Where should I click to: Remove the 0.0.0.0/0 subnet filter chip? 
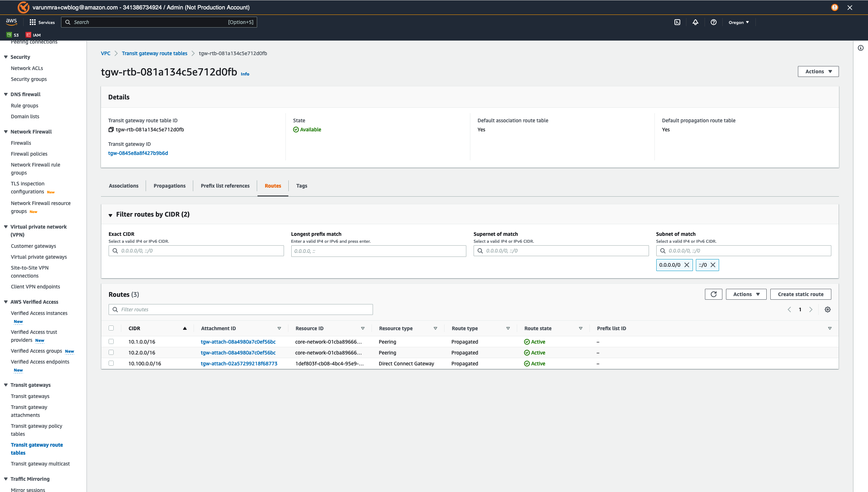(687, 265)
